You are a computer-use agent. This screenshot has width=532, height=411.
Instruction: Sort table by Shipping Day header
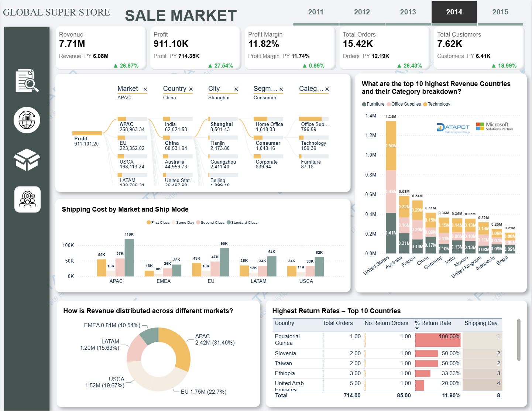(x=481, y=323)
